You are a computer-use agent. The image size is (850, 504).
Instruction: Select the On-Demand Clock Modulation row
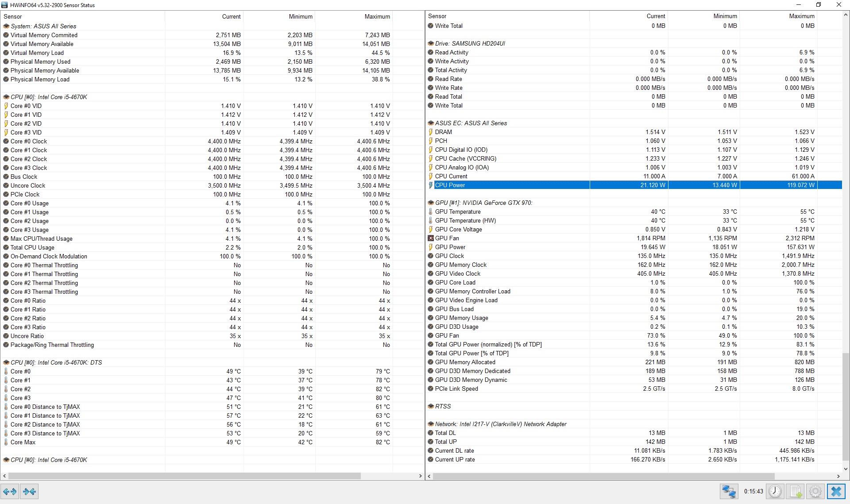point(212,256)
